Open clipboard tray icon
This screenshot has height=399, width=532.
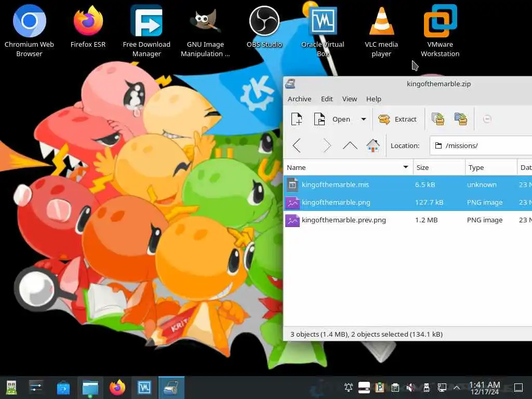tap(395, 388)
